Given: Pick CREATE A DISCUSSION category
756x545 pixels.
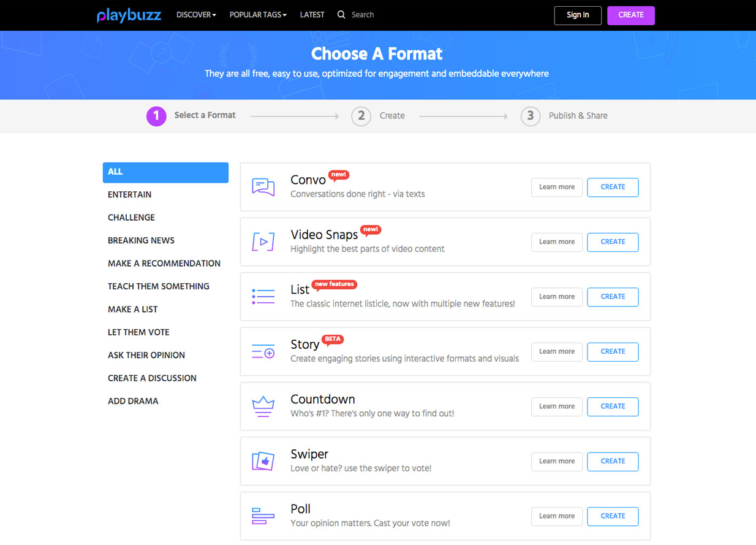Looking at the screenshot, I should pyautogui.click(x=152, y=378).
